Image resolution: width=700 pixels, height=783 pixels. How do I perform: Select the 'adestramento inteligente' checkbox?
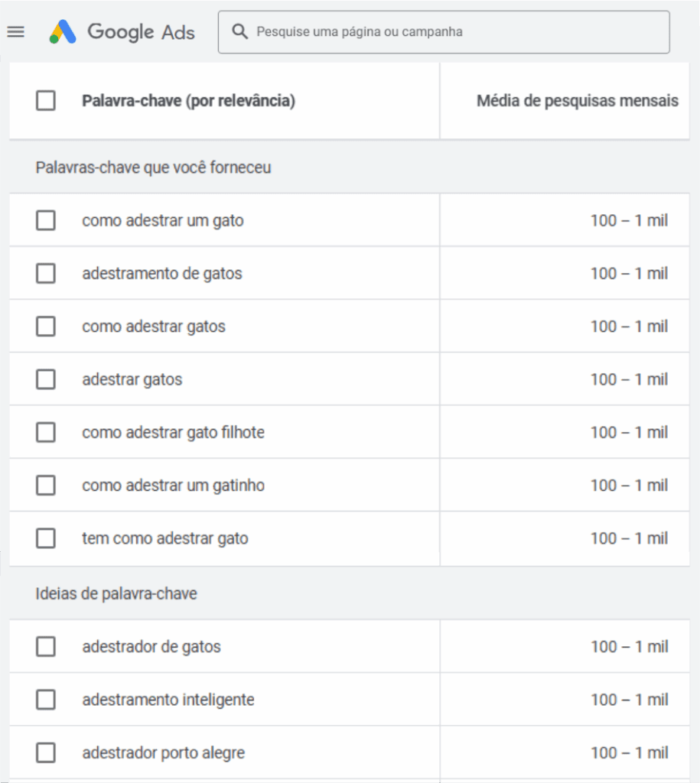tap(46, 700)
